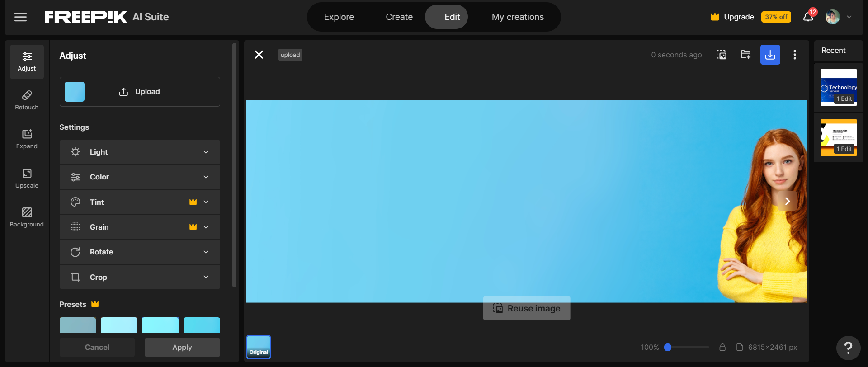868x367 pixels.
Task: Open the Thomas Smith recent thumbnail
Action: (x=839, y=137)
